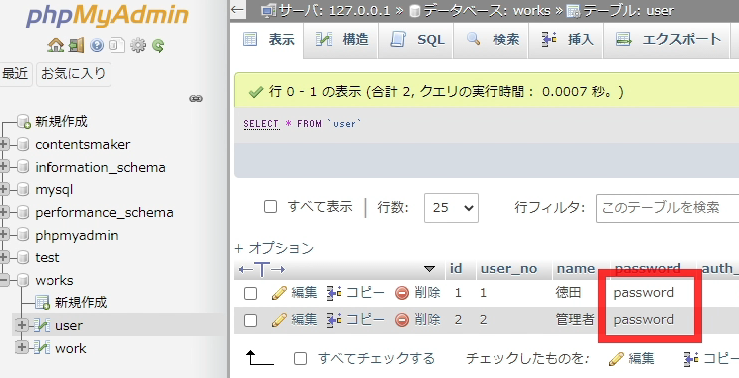
Task: Expand the contentsmaker database tree node
Action: (x=4, y=144)
